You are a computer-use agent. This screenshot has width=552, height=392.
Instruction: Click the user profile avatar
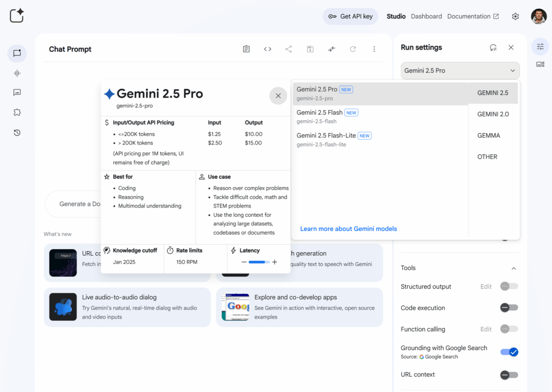click(539, 16)
